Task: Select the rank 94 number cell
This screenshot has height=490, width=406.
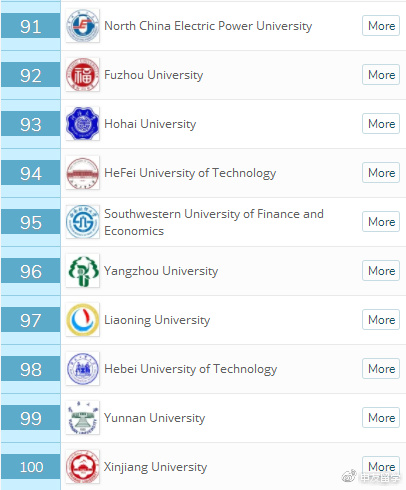Action: (31, 173)
